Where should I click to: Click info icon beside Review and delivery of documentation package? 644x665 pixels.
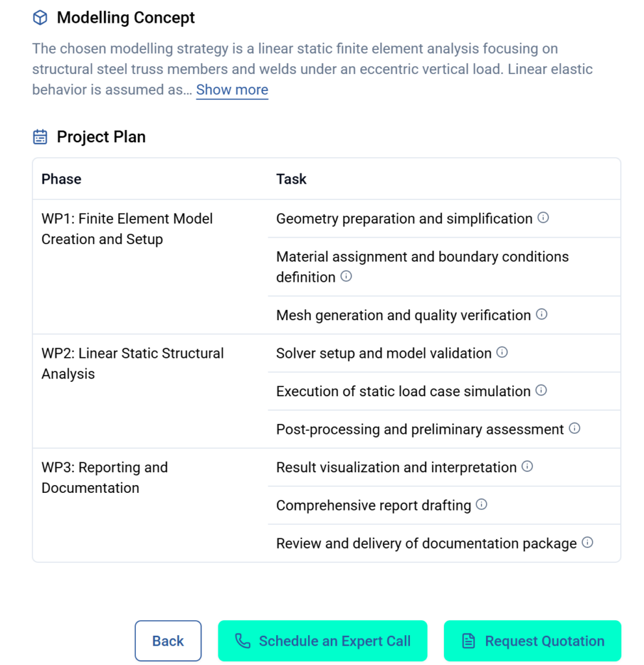pos(587,543)
